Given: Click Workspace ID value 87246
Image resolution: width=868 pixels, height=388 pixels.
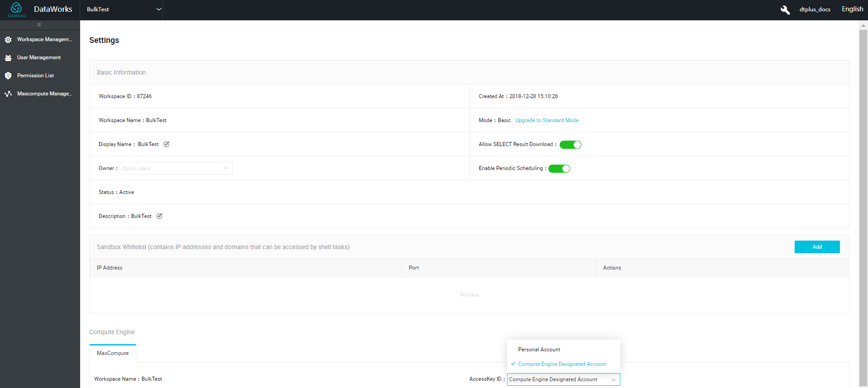Looking at the screenshot, I should tap(144, 96).
